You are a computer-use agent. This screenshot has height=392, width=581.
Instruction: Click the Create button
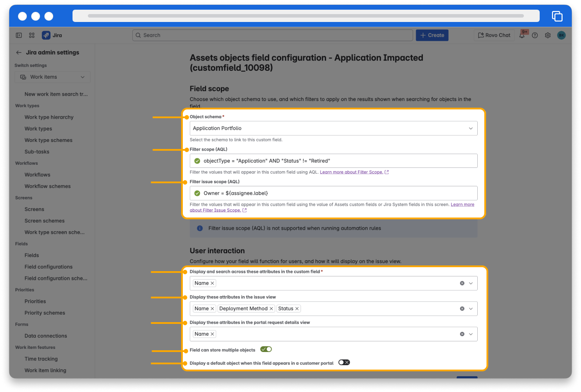click(x=432, y=35)
